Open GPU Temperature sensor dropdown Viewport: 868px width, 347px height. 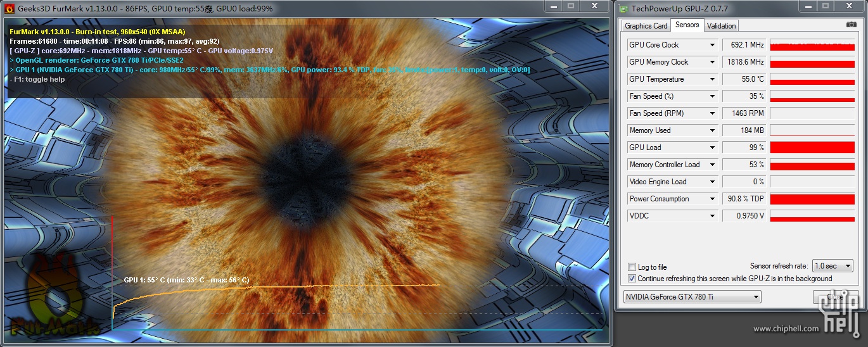tap(713, 79)
